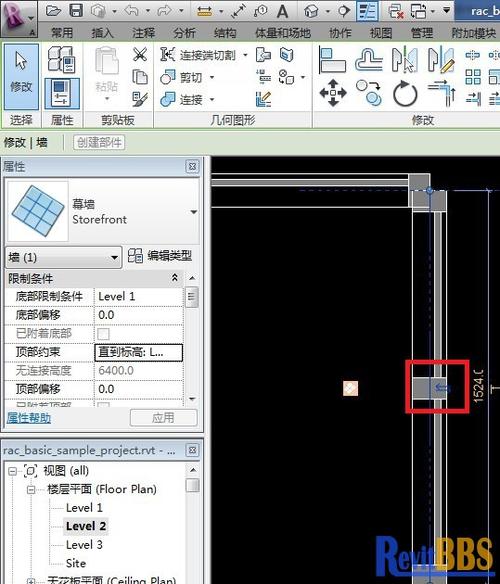This screenshot has width=500, height=584.
Task: Click the Type Properties icon above Properties
Action: pyautogui.click(x=61, y=59)
